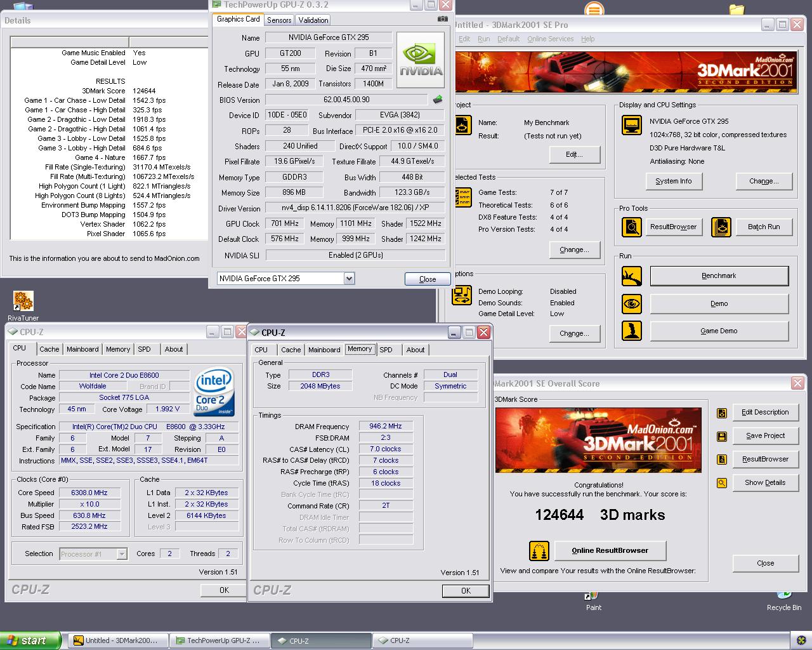
Task: Click the Show Details button
Action: (x=765, y=483)
